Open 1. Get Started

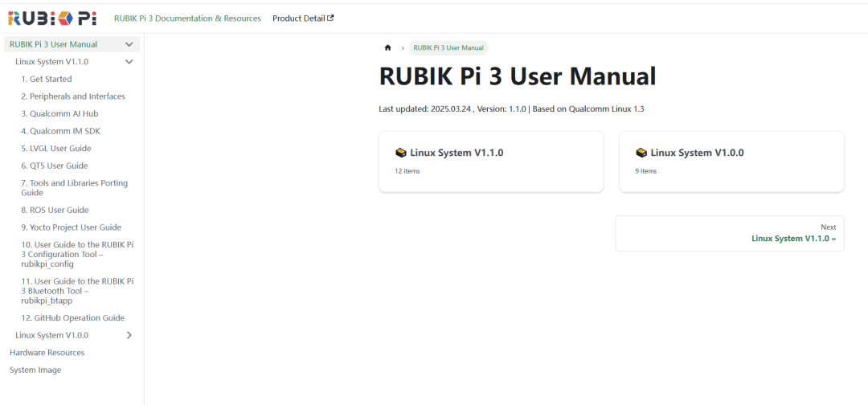(x=47, y=79)
